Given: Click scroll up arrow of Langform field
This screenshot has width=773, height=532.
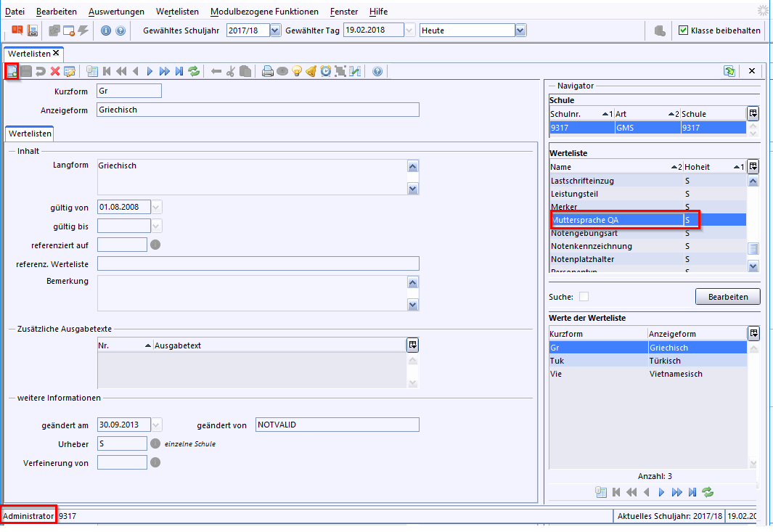Looking at the screenshot, I should pyautogui.click(x=412, y=166).
